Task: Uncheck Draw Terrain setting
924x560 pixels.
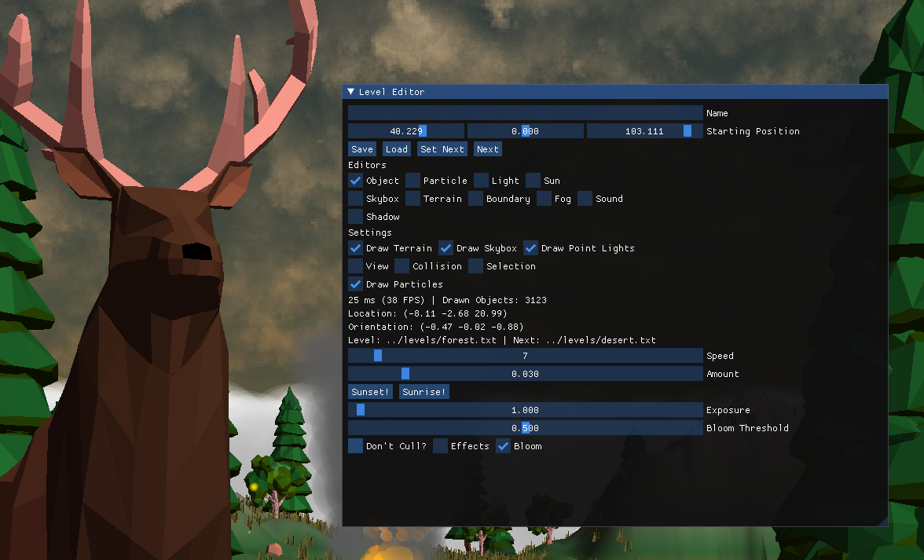Action: pos(355,248)
